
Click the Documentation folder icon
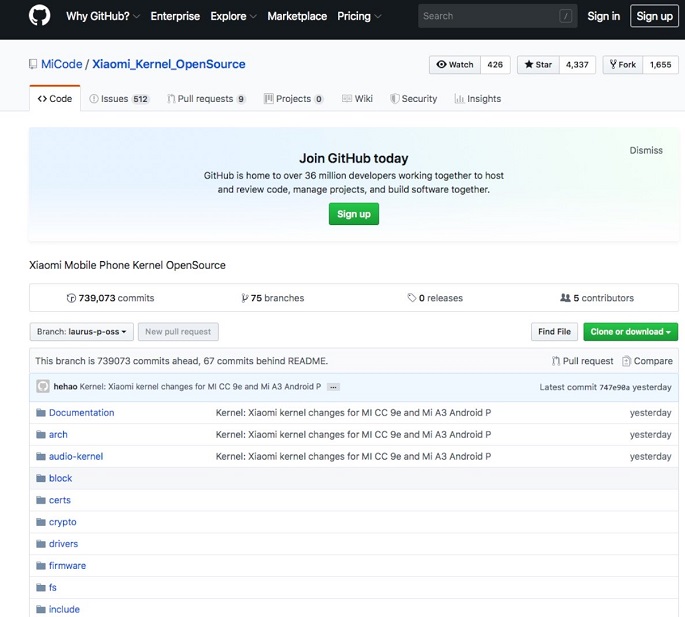pyautogui.click(x=41, y=412)
